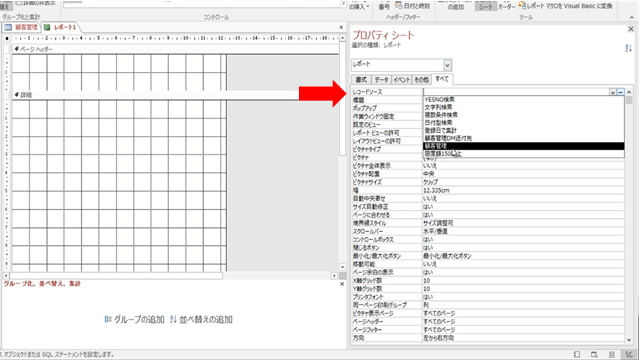Collapse the ribbon with the chevron
Viewport: 640px width, 360px height.
coord(631,17)
